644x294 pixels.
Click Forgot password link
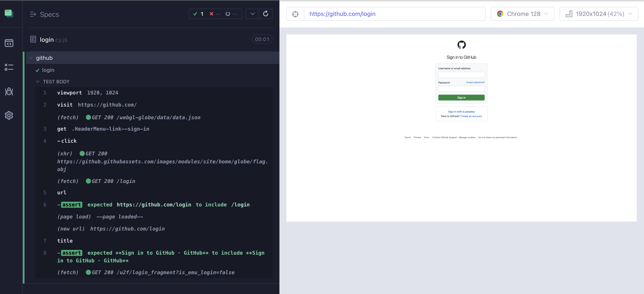tap(475, 82)
